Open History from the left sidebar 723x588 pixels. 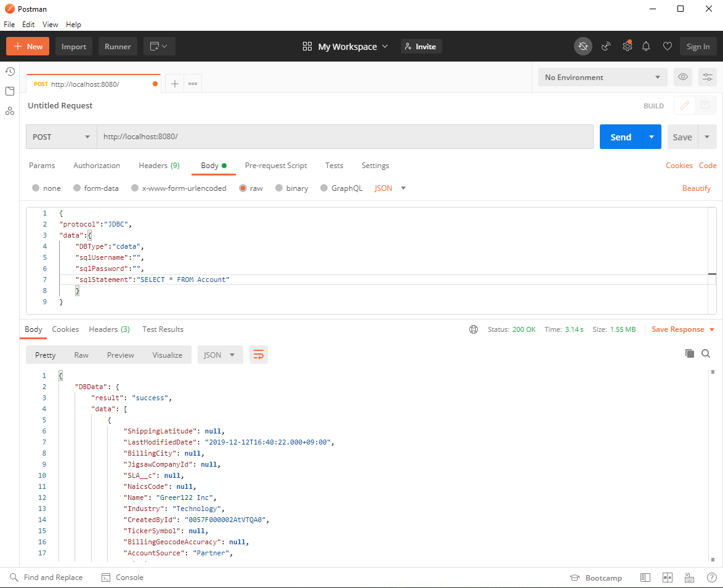[x=10, y=71]
